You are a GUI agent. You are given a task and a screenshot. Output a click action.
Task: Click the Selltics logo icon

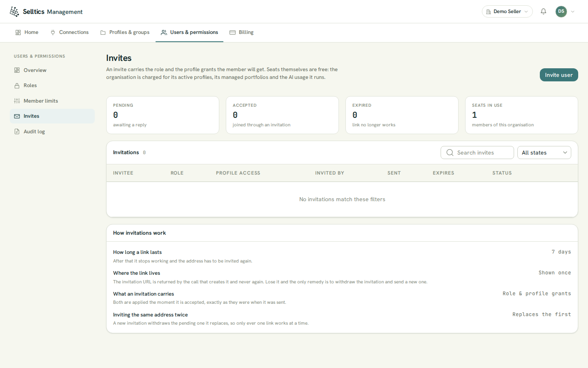click(x=14, y=11)
